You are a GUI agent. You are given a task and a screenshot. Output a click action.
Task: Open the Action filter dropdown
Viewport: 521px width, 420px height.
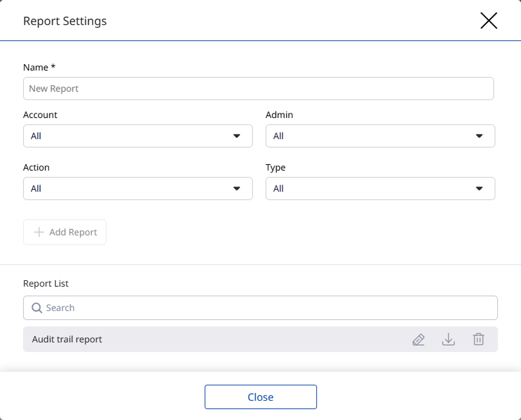[128, 189]
